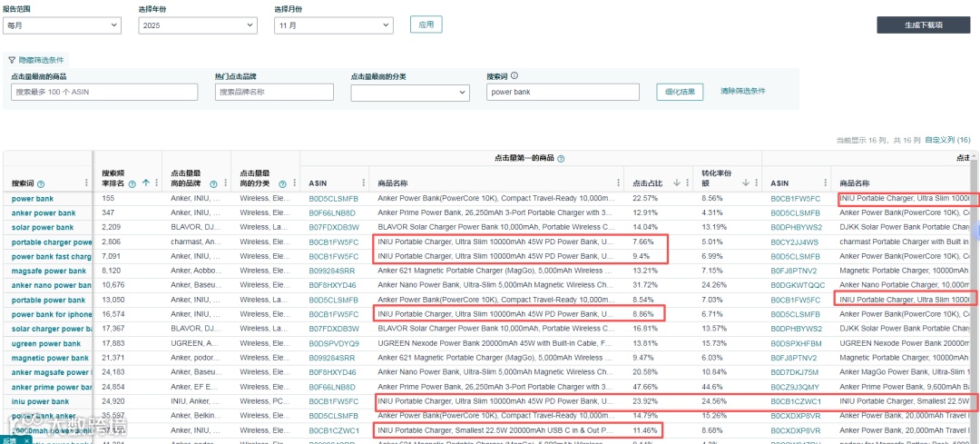Open info icon beside 搜索词 filter label

tap(514, 75)
